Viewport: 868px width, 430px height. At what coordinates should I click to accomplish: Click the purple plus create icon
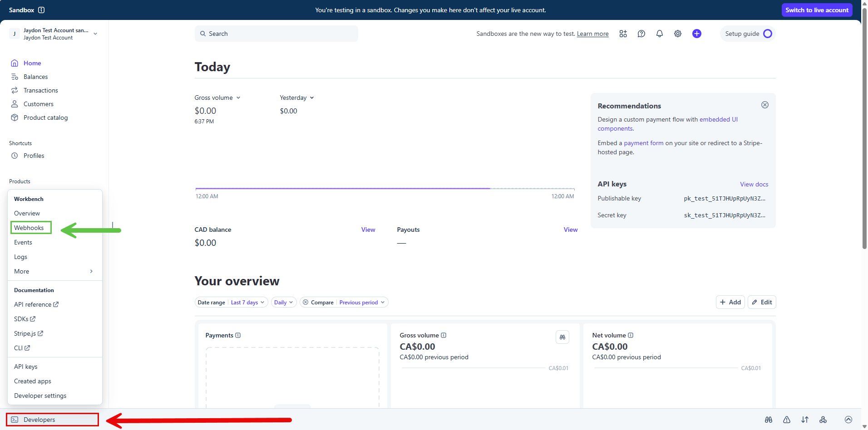696,34
